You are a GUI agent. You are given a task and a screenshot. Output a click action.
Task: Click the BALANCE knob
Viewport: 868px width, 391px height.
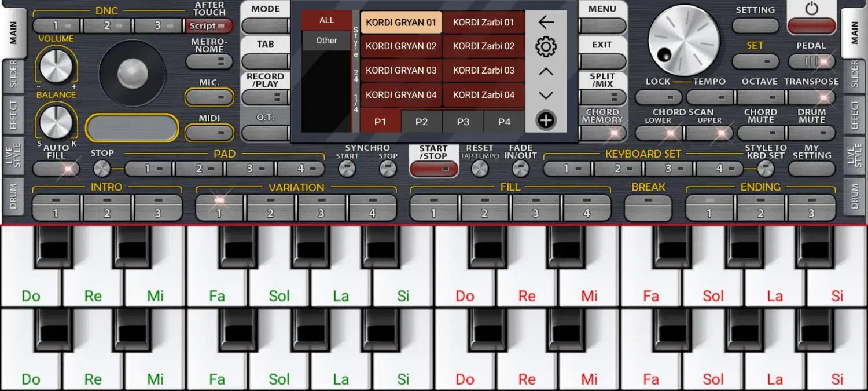coord(56,122)
